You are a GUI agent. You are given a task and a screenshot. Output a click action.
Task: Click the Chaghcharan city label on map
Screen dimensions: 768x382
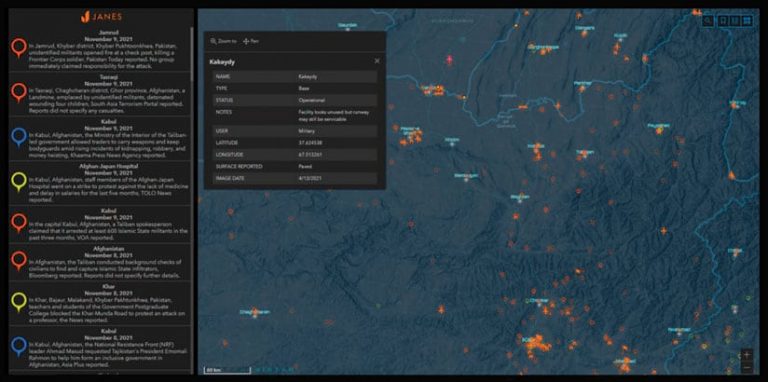255,311
